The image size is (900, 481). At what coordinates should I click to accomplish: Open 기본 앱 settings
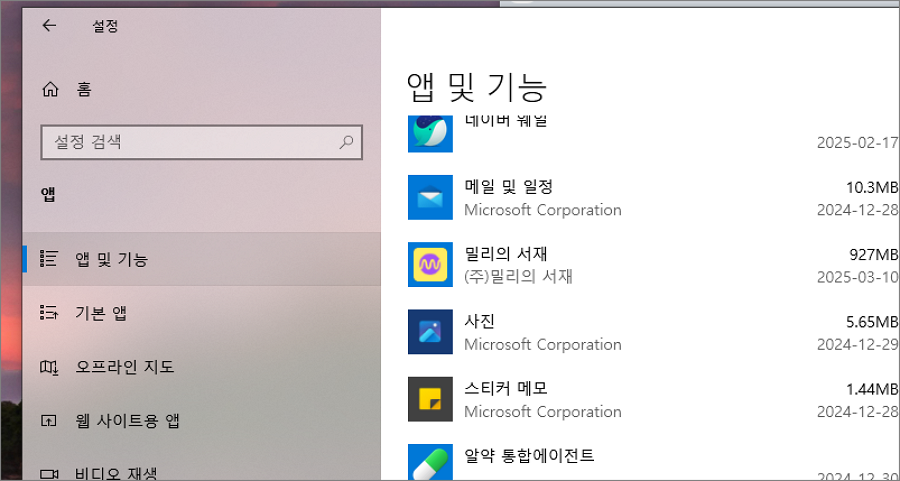click(201, 313)
